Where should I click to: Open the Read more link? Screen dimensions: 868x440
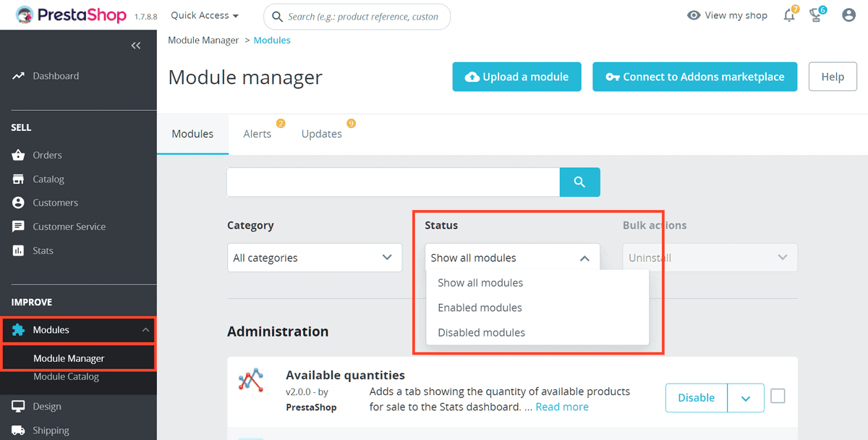tap(562, 407)
